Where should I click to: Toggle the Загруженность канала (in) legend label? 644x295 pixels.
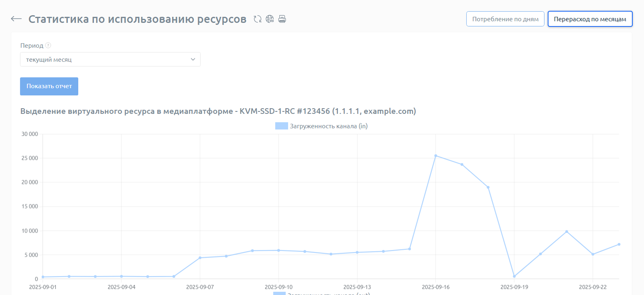pos(329,126)
